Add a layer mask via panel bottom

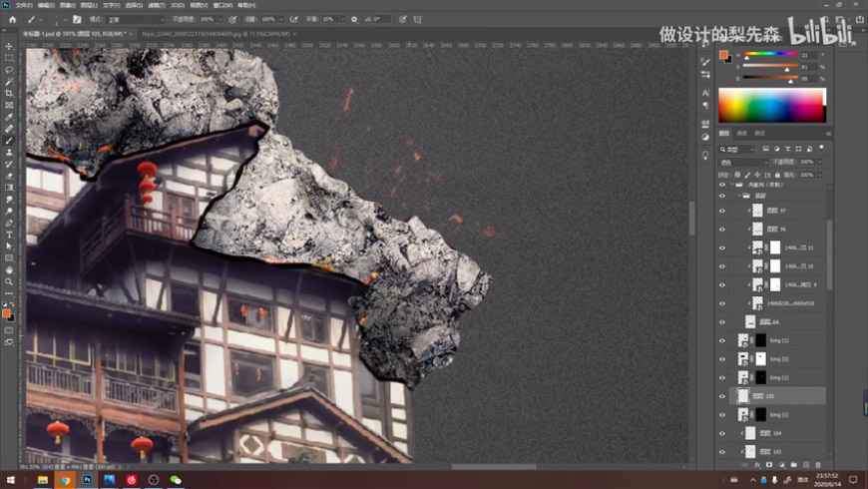[769, 465]
